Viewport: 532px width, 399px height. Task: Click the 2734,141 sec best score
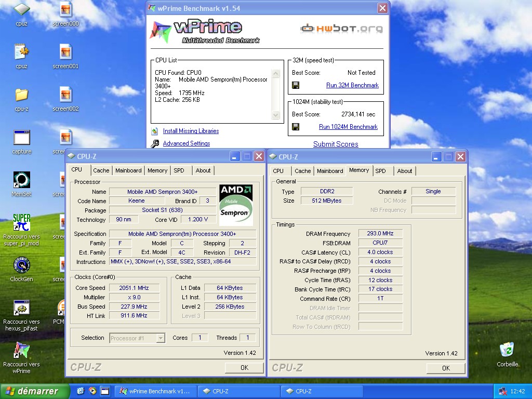[x=358, y=114]
